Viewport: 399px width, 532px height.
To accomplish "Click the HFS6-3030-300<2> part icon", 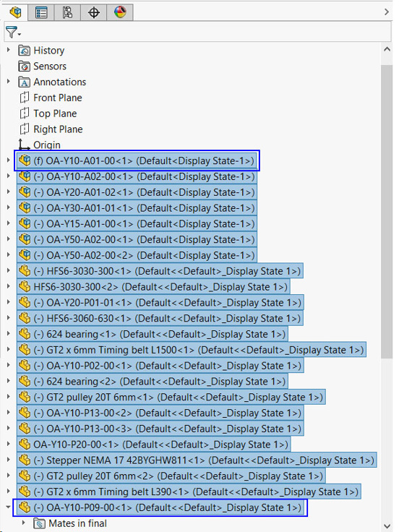I will pos(25,286).
